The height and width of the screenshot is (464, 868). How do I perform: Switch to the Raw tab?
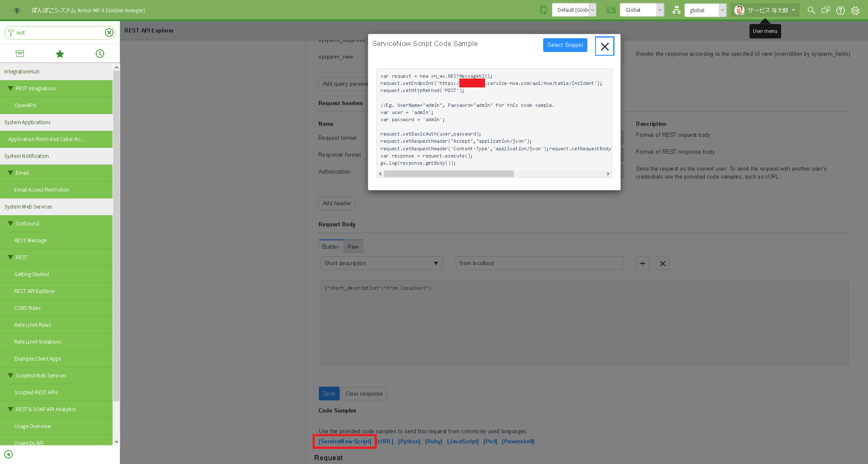pyautogui.click(x=353, y=247)
